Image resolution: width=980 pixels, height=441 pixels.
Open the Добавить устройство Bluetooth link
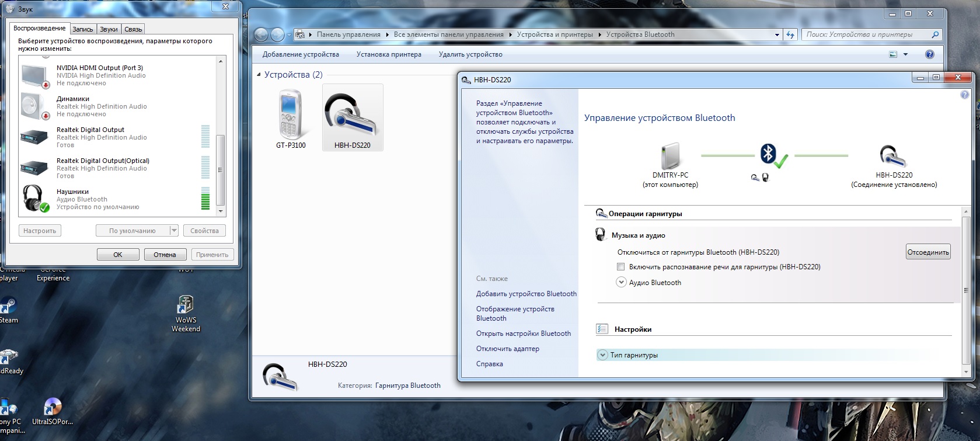pos(526,294)
